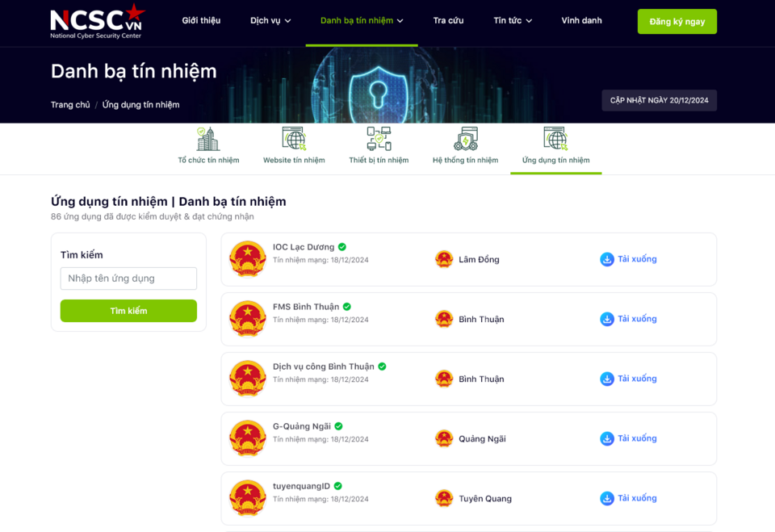This screenshot has height=532, width=775.
Task: Click the Tuyên Quang province name
Action: pos(485,499)
